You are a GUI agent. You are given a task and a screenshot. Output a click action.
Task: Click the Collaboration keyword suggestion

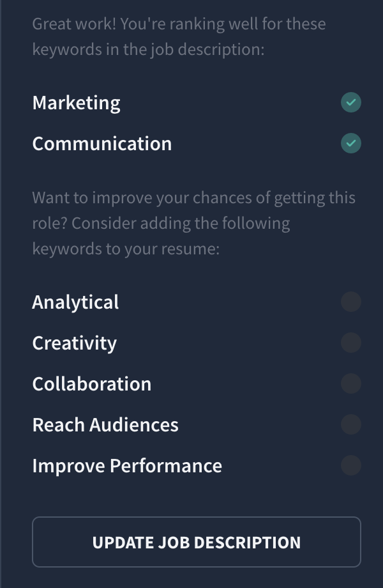click(91, 383)
